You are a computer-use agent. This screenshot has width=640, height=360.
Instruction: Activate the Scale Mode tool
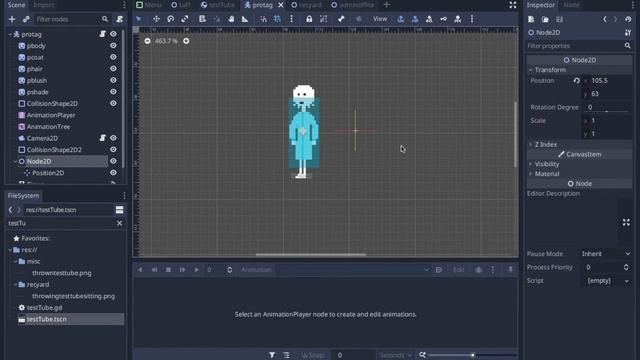(x=185, y=19)
